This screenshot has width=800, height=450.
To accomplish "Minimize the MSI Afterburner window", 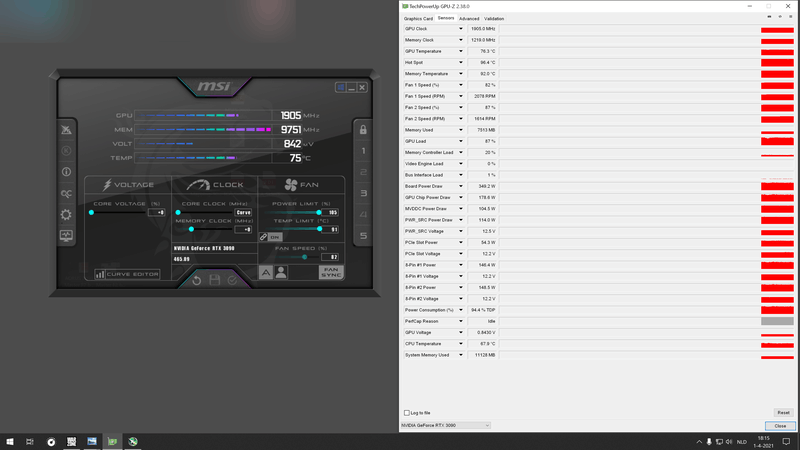I will [352, 87].
